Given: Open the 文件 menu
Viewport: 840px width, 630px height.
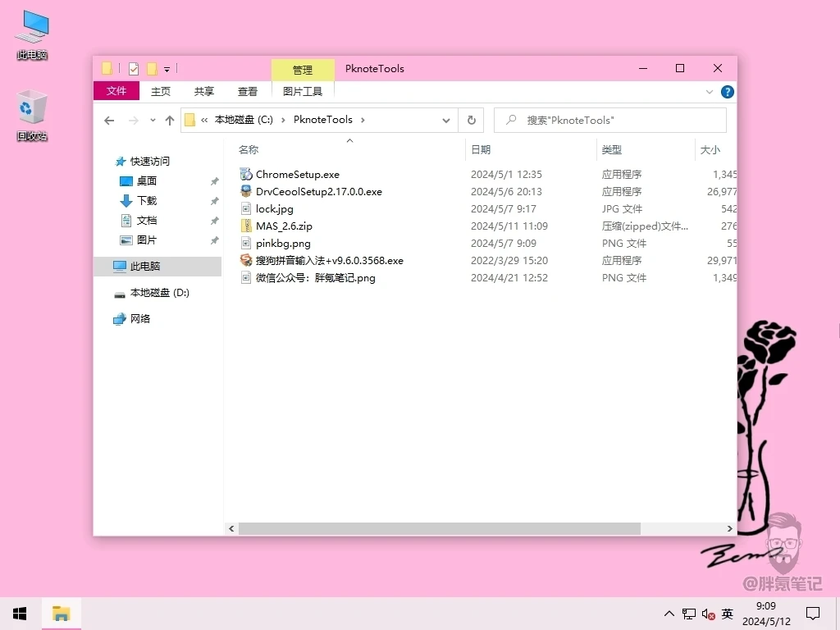Looking at the screenshot, I should (x=116, y=91).
